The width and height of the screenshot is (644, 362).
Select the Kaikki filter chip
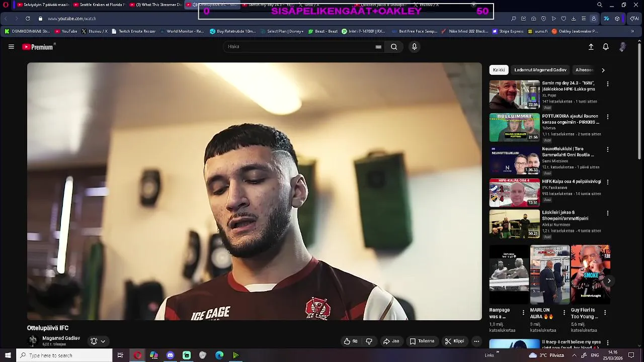[x=499, y=70]
